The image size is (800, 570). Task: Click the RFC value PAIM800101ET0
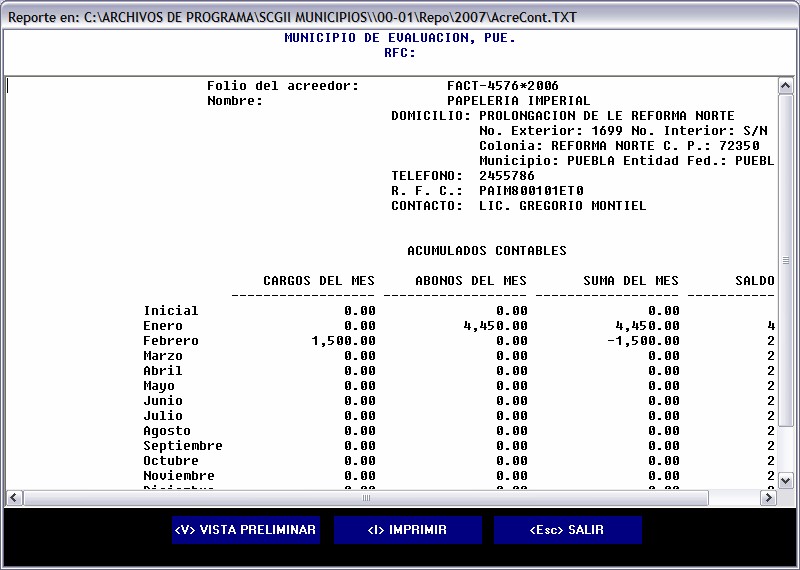coord(531,191)
